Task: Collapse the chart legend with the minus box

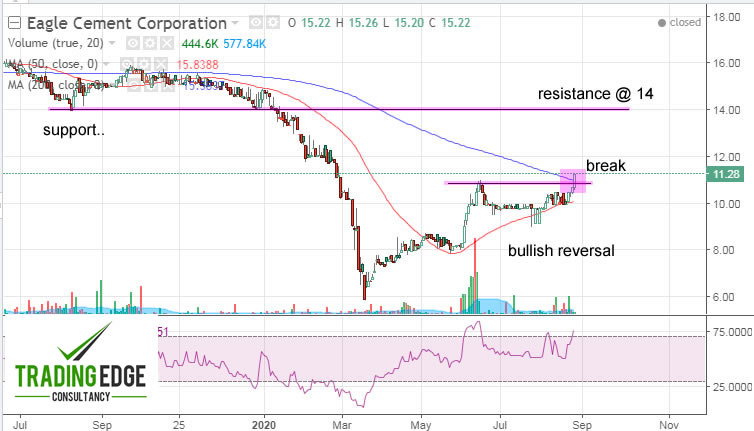Action: (x=15, y=23)
